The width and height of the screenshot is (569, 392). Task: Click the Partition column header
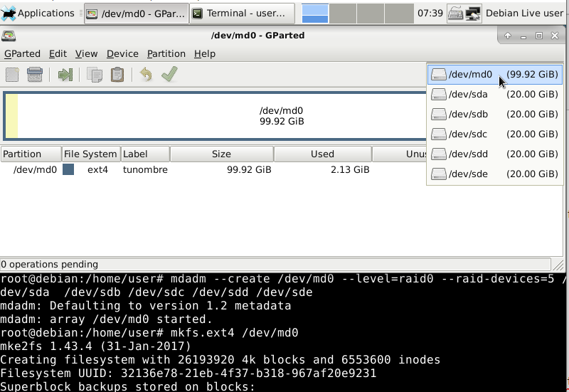point(31,154)
